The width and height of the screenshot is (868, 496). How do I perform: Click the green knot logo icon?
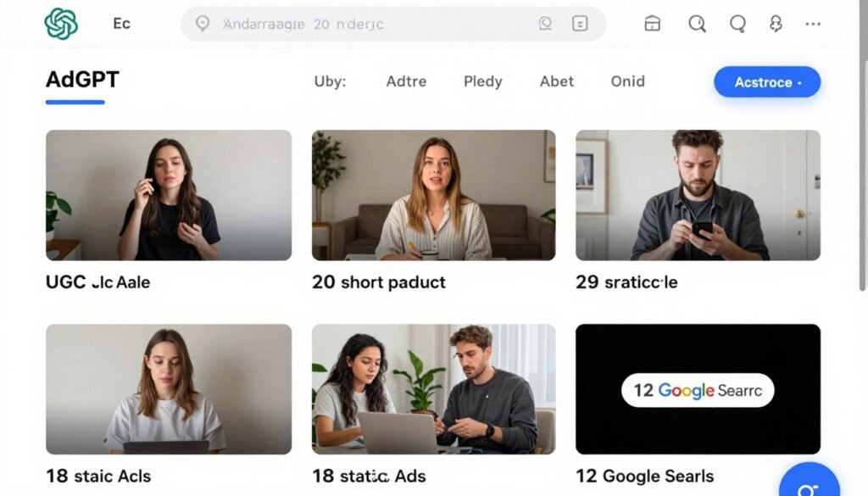point(61,24)
